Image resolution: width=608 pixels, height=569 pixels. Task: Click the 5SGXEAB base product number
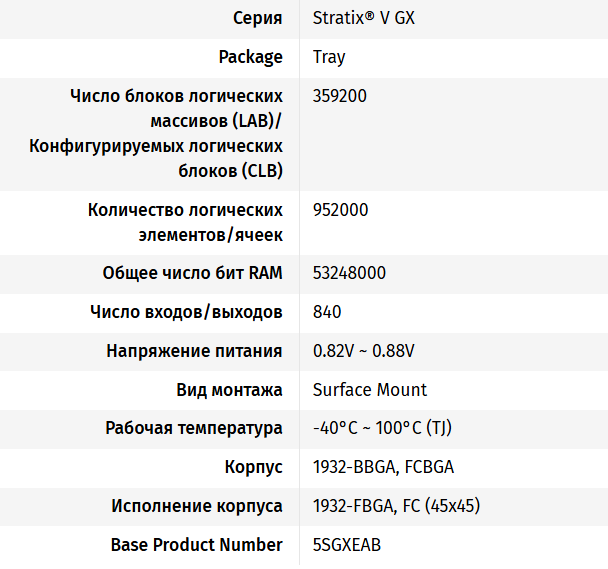tap(346, 545)
